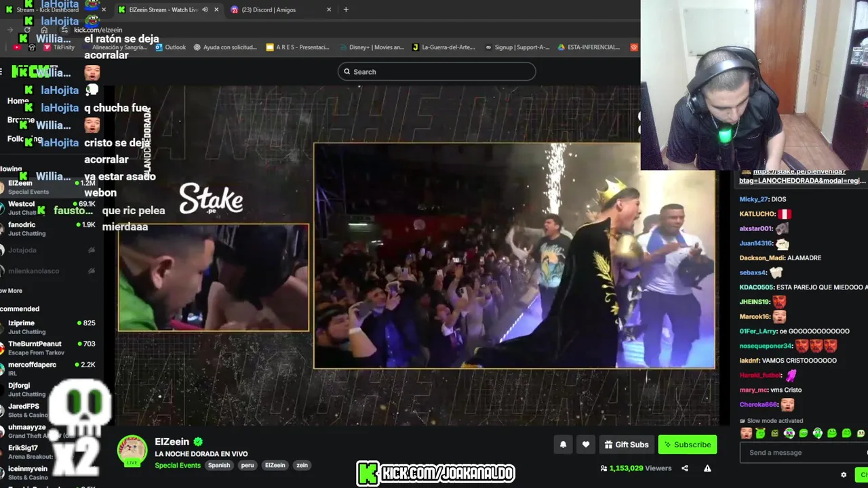Open chat settings gear icon
Image resolution: width=868 pixels, height=488 pixels.
tap(844, 474)
